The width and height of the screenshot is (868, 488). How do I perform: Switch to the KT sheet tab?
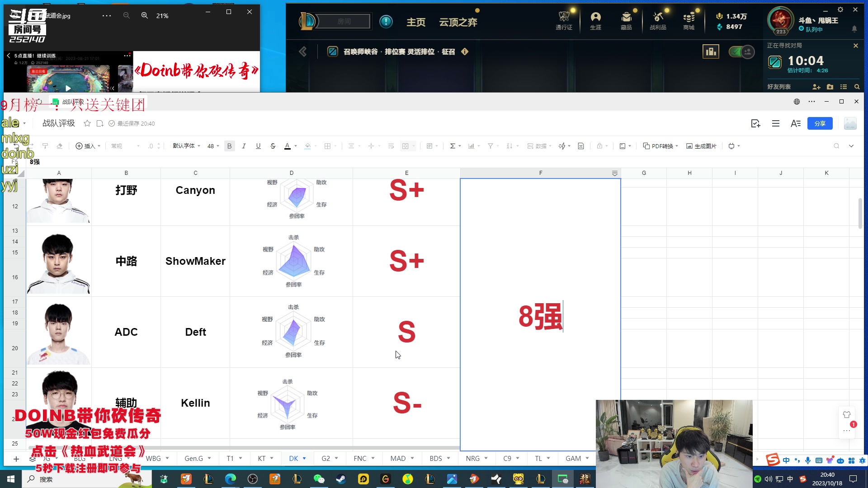pos(262,458)
